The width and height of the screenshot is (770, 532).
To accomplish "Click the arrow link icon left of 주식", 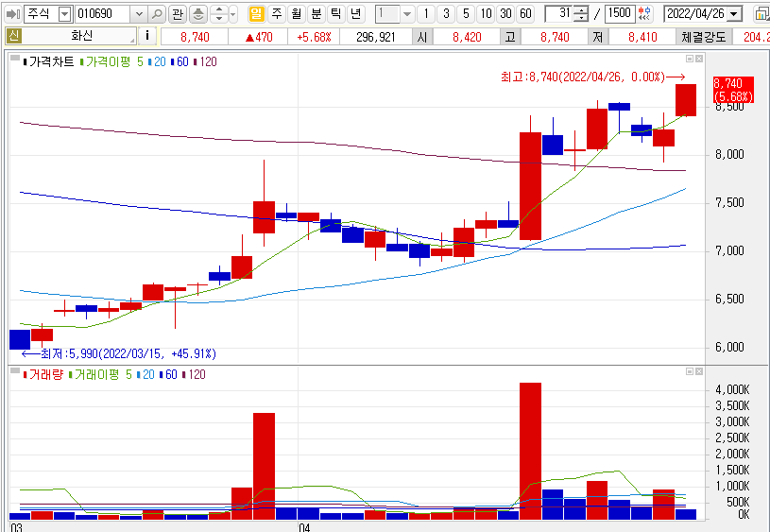I will (13, 14).
